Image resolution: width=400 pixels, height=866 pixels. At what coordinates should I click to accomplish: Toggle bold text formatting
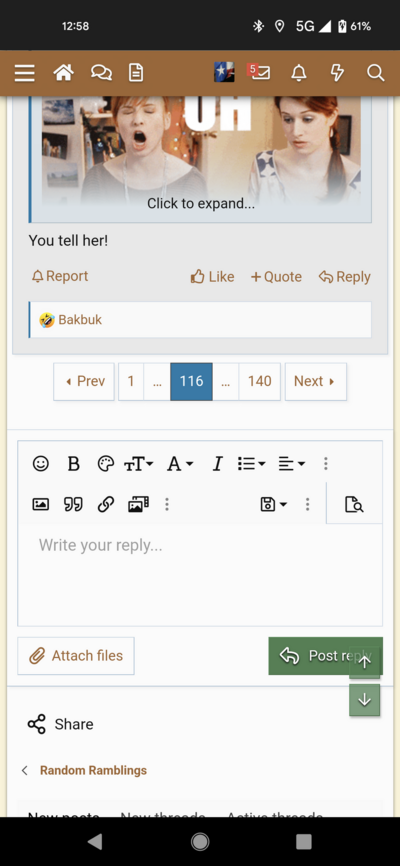tap(73, 463)
